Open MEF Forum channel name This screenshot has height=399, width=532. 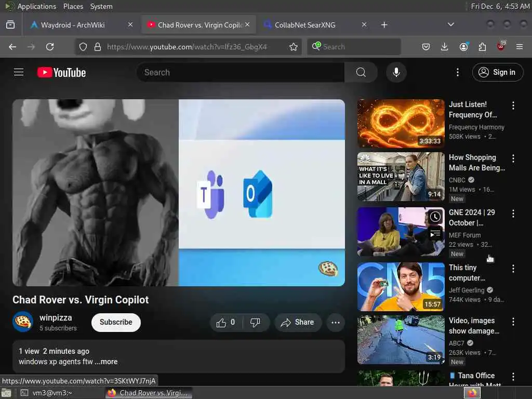[464, 235]
